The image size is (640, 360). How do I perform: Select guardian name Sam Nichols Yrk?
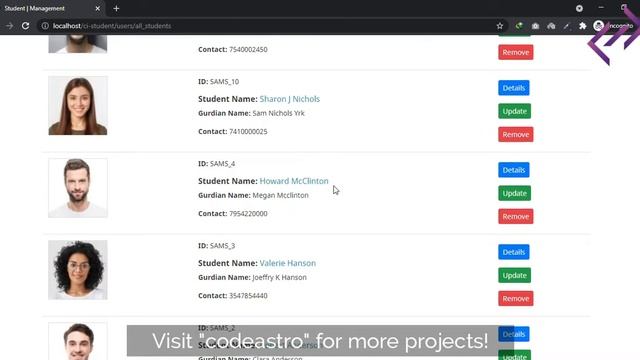point(278,113)
